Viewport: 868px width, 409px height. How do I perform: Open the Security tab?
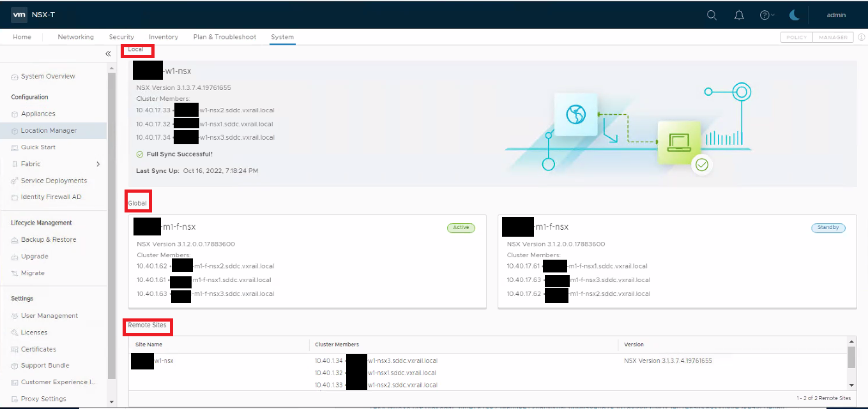point(121,37)
